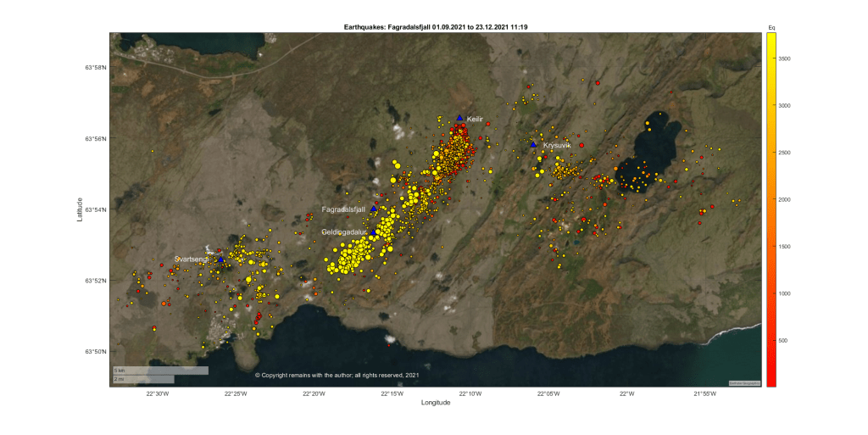Click the Geldingadalur text label
The width and height of the screenshot is (868, 435).
343,231
